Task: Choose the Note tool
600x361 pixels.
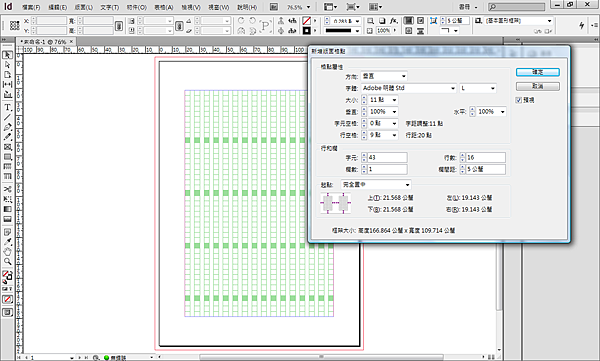Action: pos(7,232)
